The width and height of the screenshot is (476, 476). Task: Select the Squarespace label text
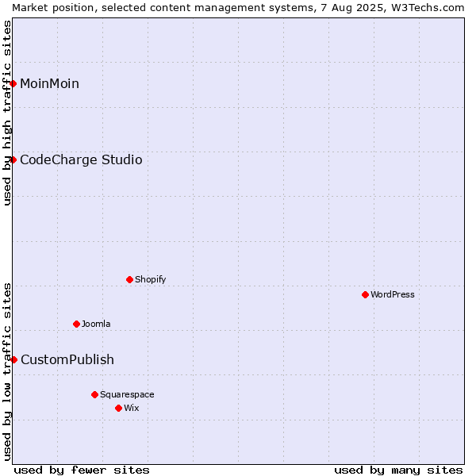[127, 394]
